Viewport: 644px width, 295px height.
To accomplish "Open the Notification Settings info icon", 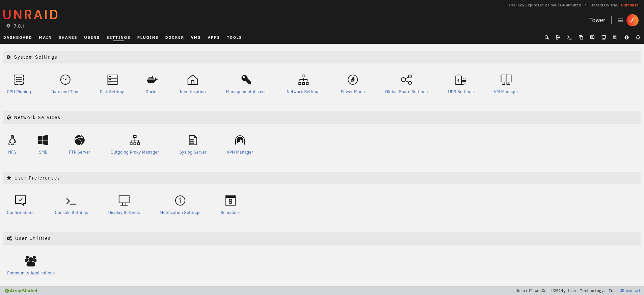I will [180, 200].
